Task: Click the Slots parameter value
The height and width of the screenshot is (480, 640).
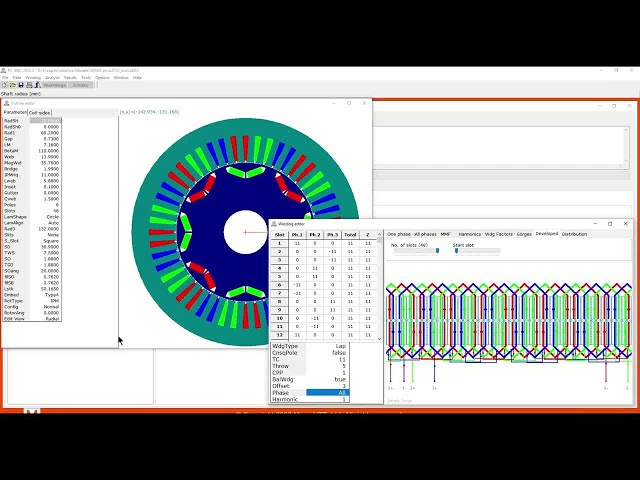Action: (x=45, y=211)
